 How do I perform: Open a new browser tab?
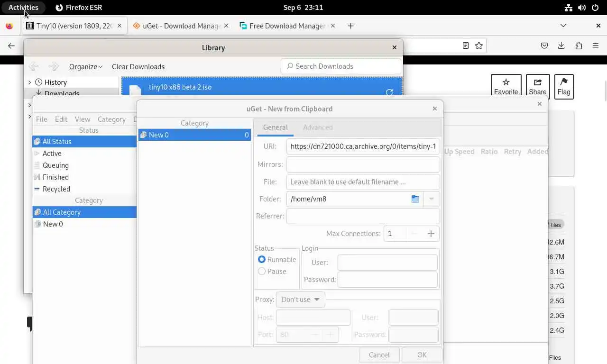(x=350, y=26)
